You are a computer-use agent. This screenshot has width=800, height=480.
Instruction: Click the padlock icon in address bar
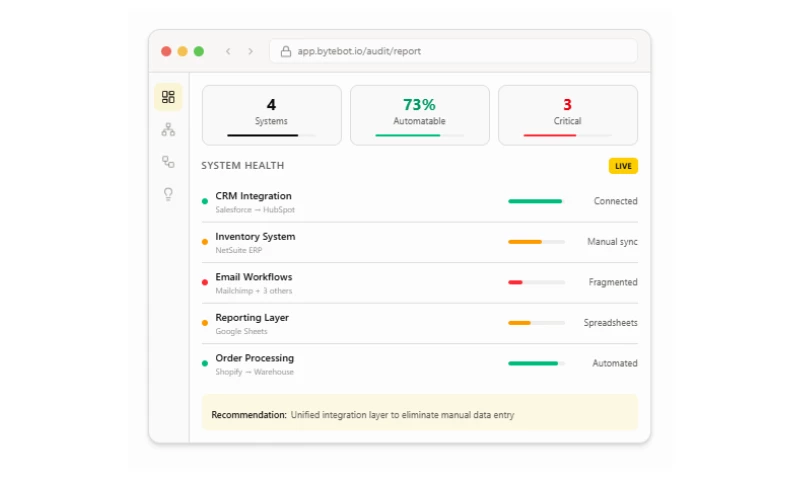click(x=286, y=51)
